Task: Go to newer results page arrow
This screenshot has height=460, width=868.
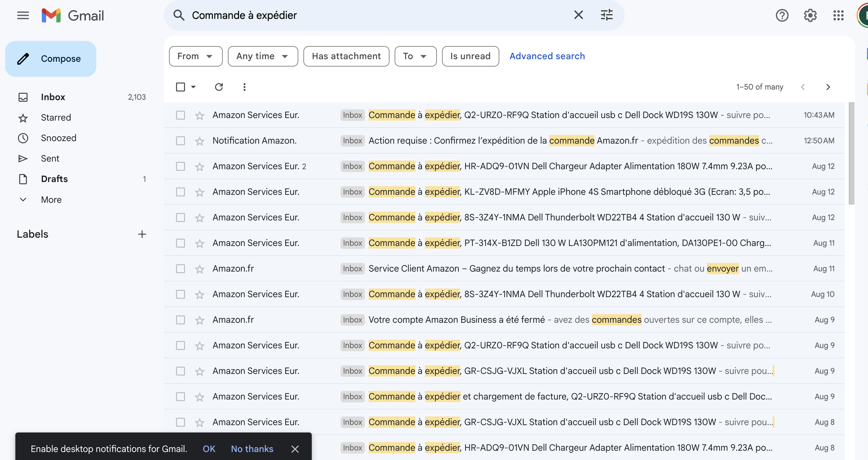Action: pos(803,87)
